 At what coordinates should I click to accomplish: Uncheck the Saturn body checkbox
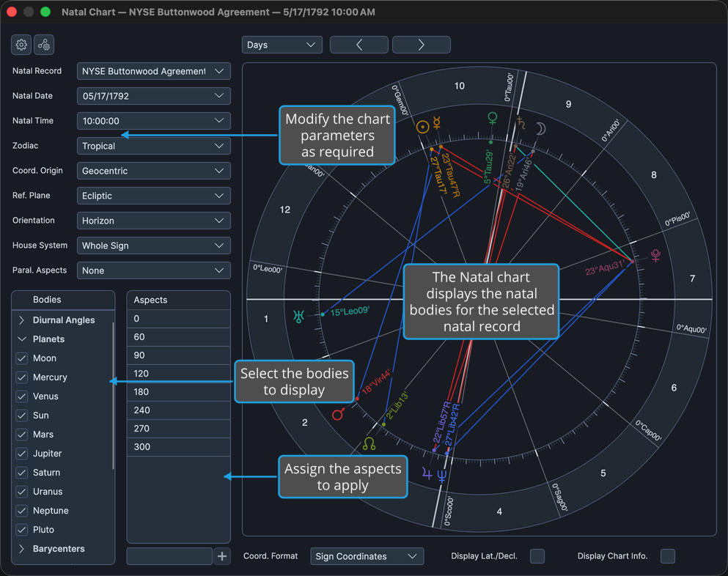pyautogui.click(x=22, y=473)
